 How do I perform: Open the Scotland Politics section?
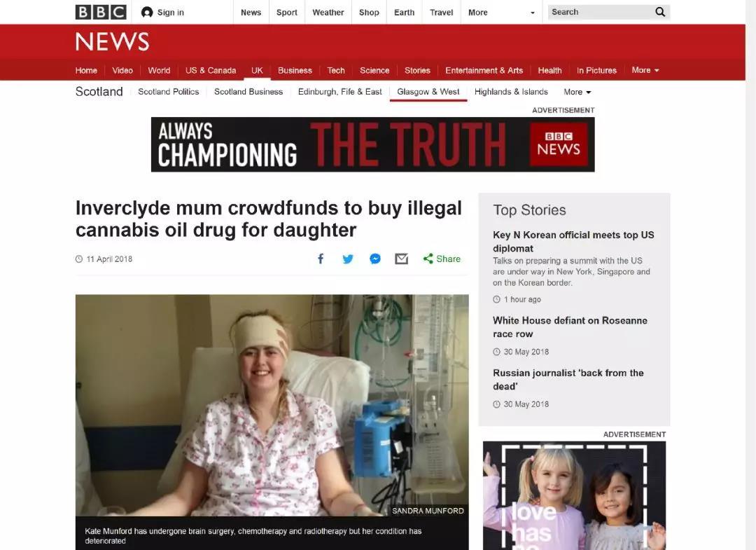(x=168, y=92)
